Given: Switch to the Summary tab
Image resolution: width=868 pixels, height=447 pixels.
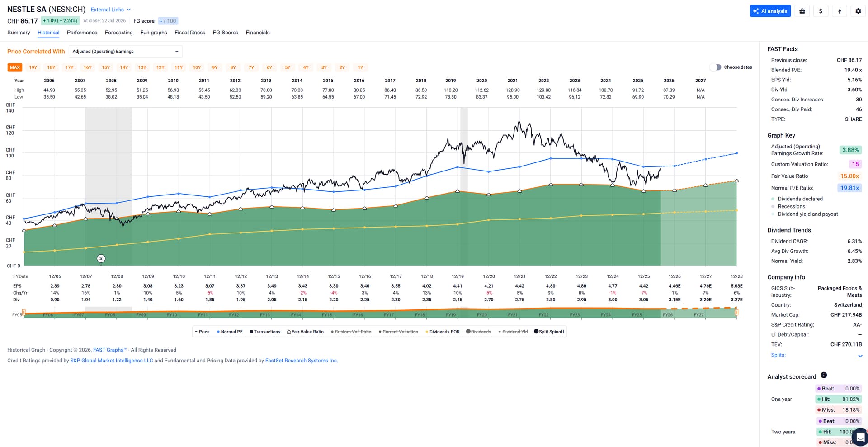Looking at the screenshot, I should pos(19,33).
